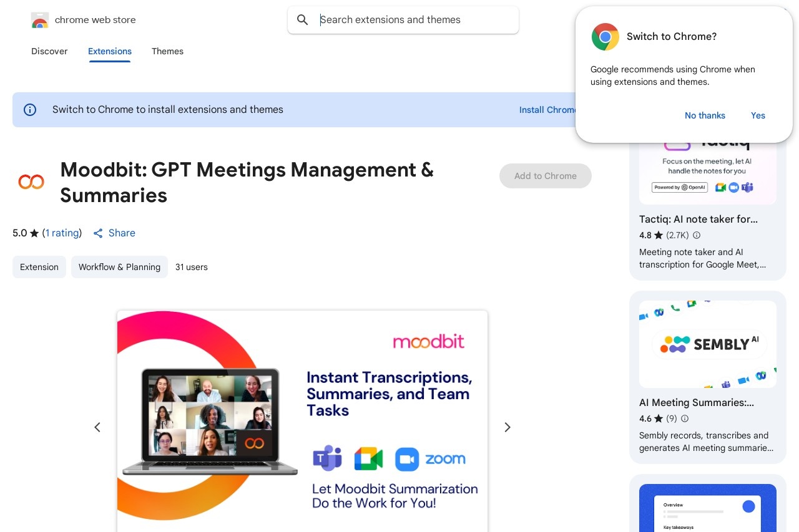Click the Google Meet icon in screenshot
Screen dimensions: 799x532
(x=368, y=459)
